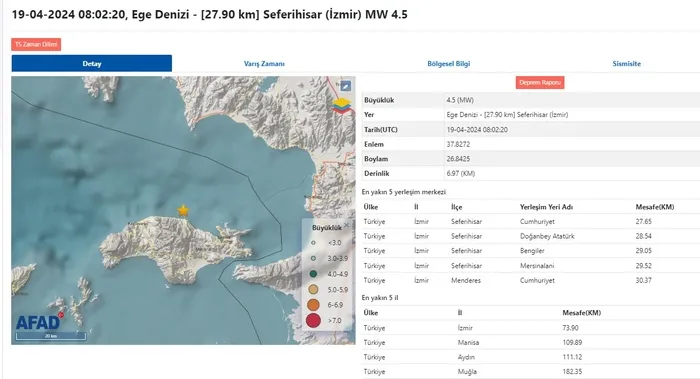Click the 28.54 distance value
This screenshot has height=379, width=700.
click(x=643, y=236)
